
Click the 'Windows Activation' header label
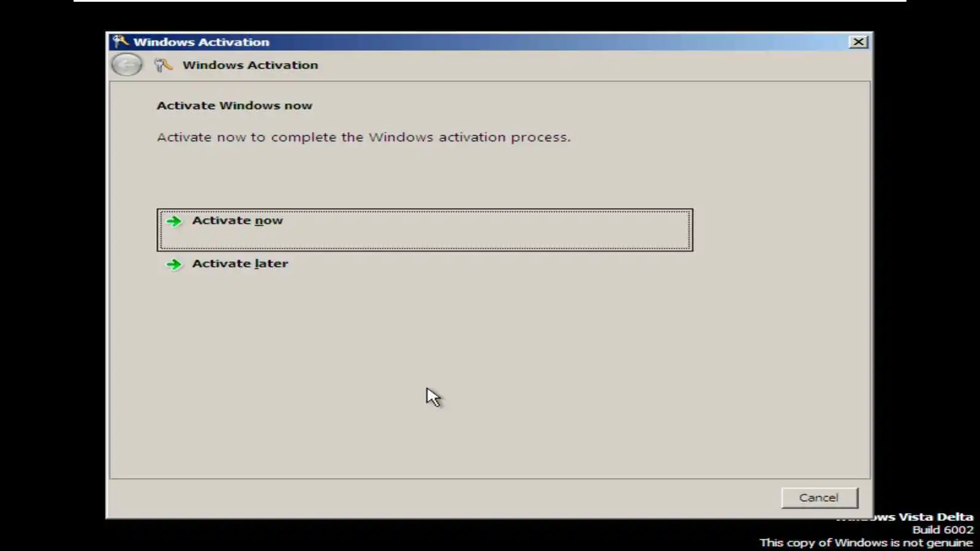point(251,65)
